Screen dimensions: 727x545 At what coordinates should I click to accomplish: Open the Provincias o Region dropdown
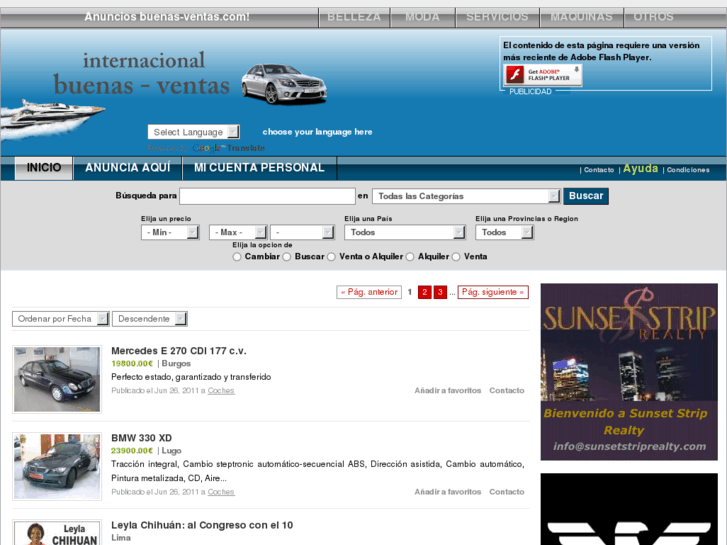tap(504, 232)
